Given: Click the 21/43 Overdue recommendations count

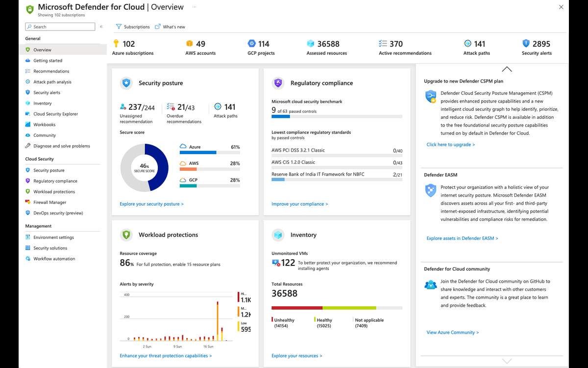Looking at the screenshot, I should [x=181, y=107].
